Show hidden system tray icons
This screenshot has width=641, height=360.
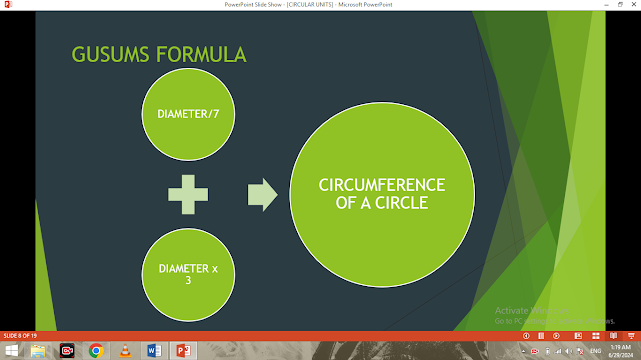point(523,351)
